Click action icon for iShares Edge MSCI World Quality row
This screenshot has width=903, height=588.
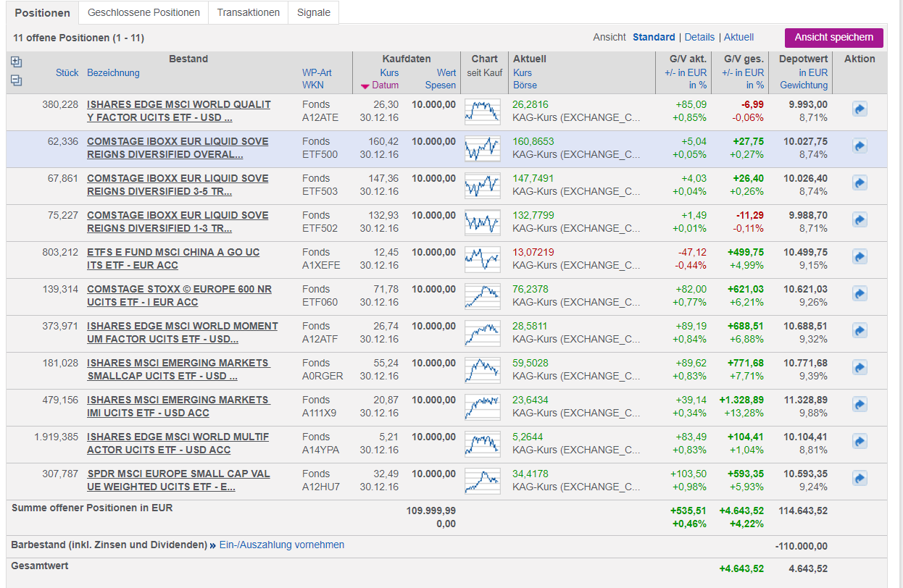pos(860,109)
